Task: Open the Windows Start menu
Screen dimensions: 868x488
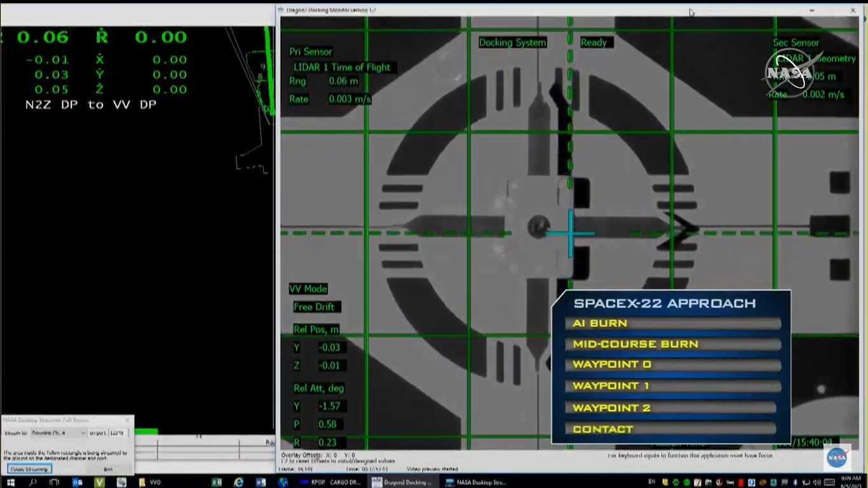Action: point(10,482)
